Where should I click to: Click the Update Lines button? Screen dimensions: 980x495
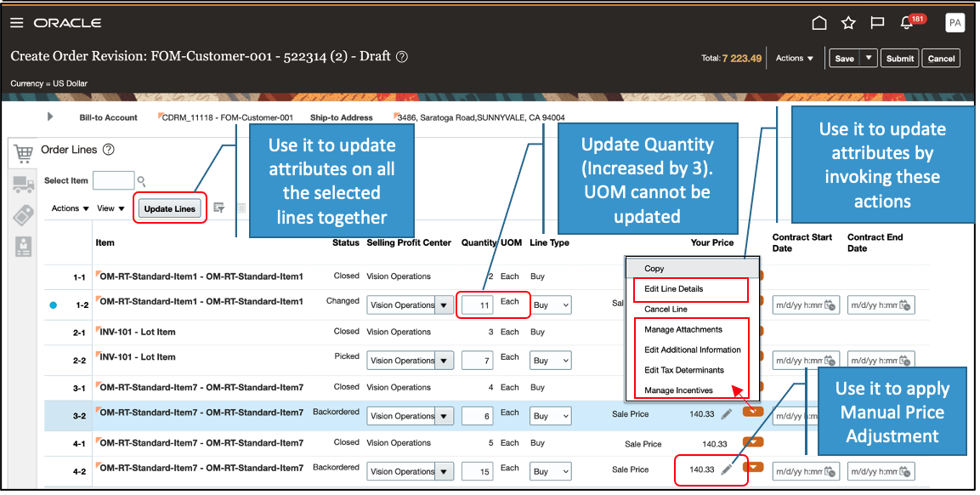(x=170, y=209)
